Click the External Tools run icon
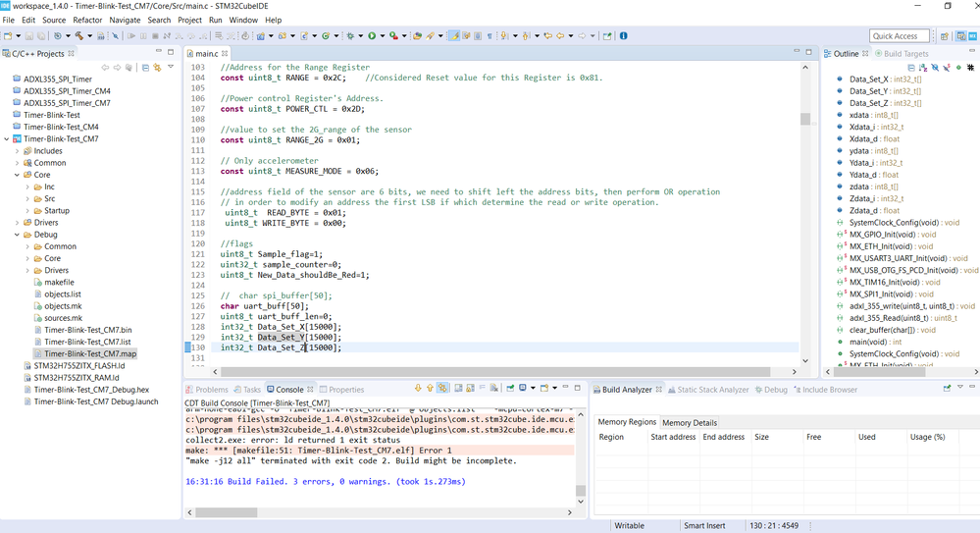 coord(393,35)
